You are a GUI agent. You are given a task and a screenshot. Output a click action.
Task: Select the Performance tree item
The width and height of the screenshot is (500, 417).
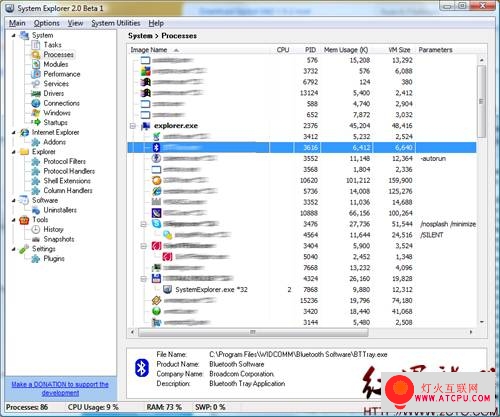click(62, 74)
